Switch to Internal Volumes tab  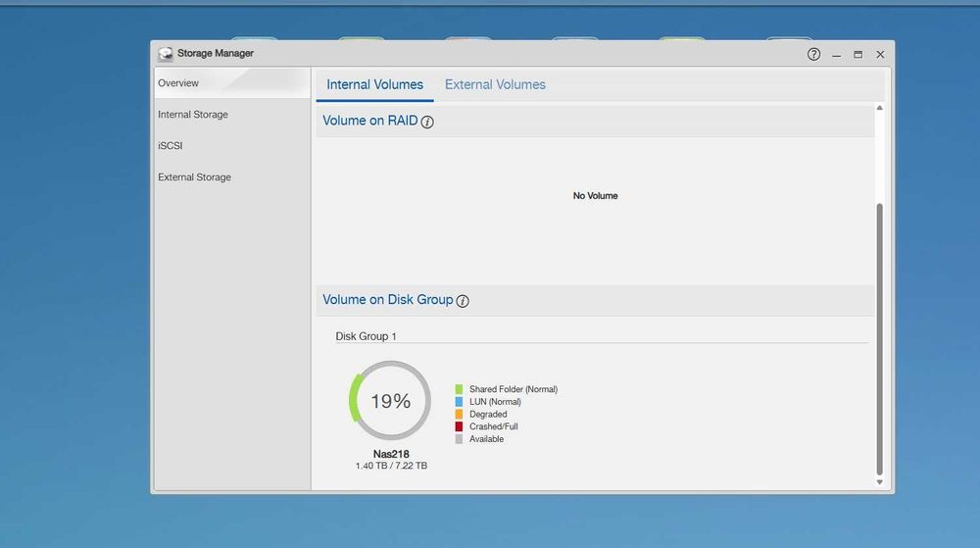[x=374, y=84]
